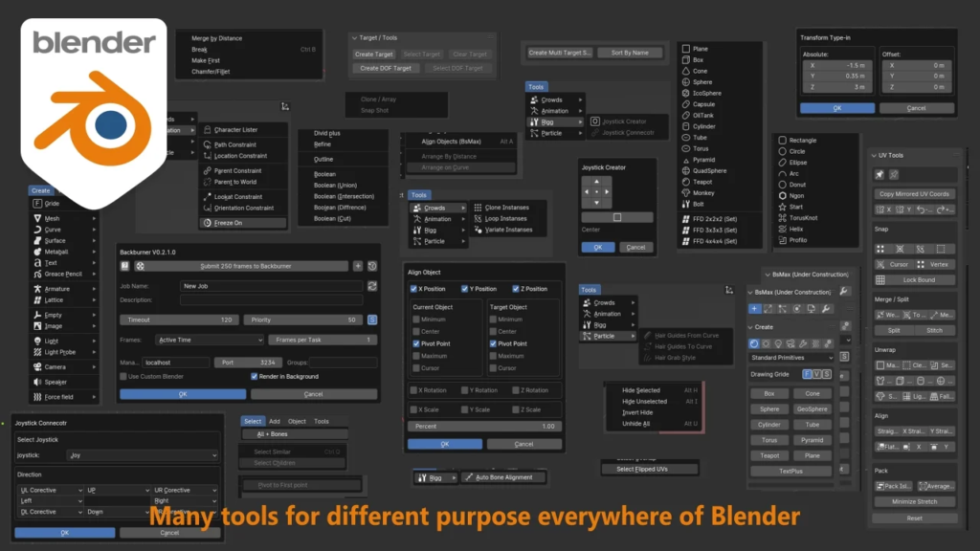Enable the Use Custom Blender checkbox
This screenshot has width=980, height=551.
pyautogui.click(x=123, y=377)
